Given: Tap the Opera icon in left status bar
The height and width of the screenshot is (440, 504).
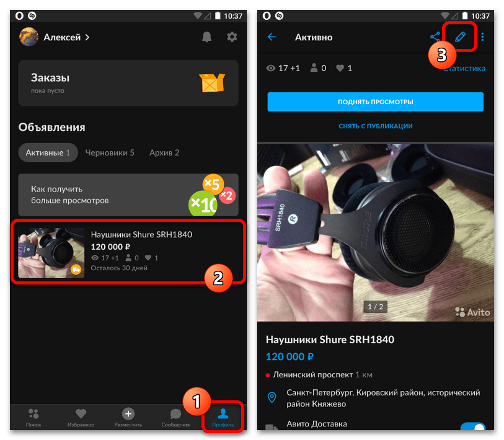Looking at the screenshot, I should (x=19, y=15).
